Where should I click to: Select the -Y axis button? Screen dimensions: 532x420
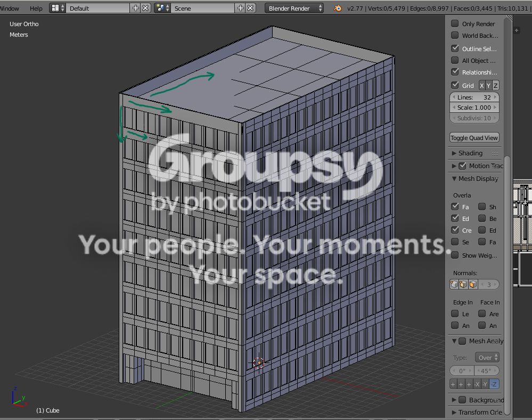click(x=486, y=384)
